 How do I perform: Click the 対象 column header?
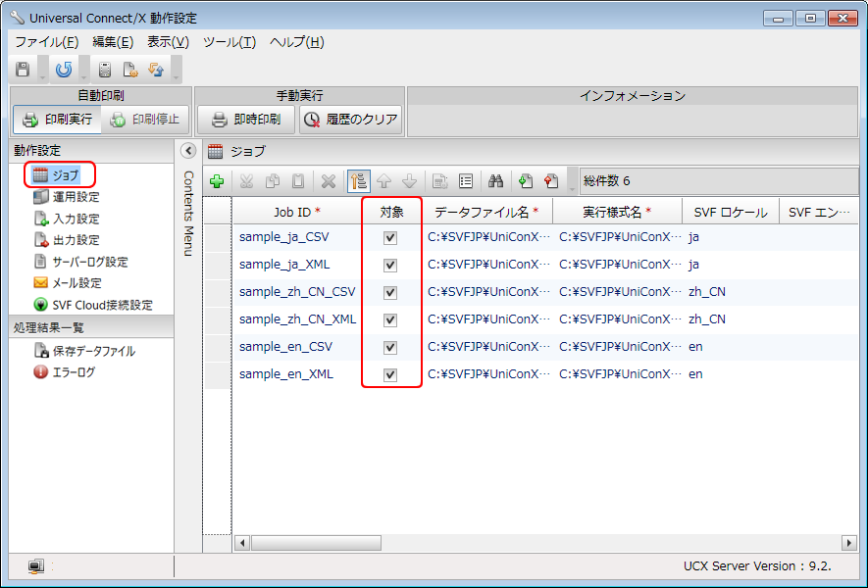pos(392,212)
